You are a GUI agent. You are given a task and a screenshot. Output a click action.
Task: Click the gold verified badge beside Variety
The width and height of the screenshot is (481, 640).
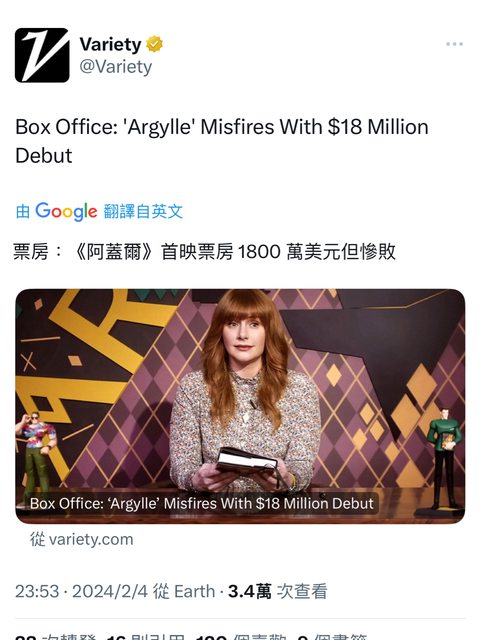154,44
